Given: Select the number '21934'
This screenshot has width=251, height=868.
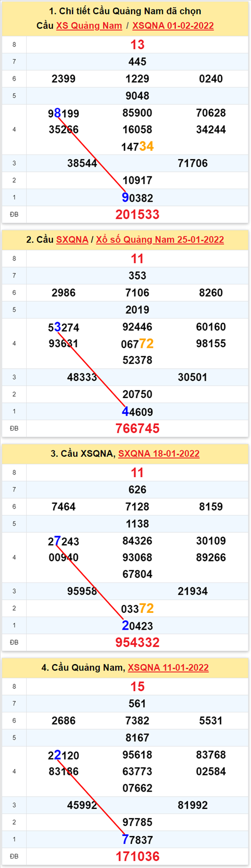Looking at the screenshot, I should pos(193,591).
